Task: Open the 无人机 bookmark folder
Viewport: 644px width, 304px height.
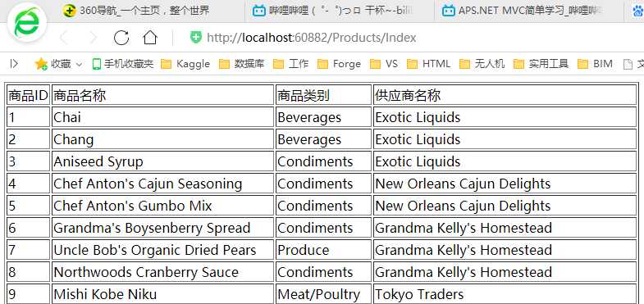Action: pos(482,64)
